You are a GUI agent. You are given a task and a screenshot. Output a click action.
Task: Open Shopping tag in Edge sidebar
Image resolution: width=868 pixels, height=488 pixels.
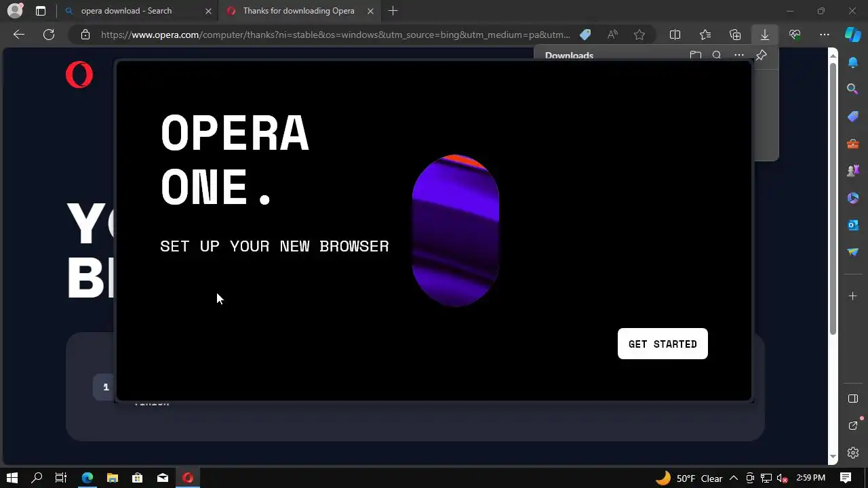point(853,116)
